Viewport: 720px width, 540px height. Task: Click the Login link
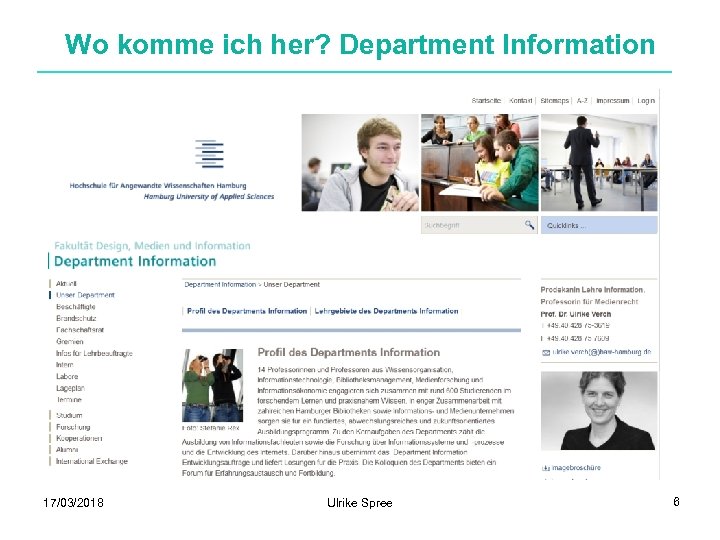[x=646, y=101]
